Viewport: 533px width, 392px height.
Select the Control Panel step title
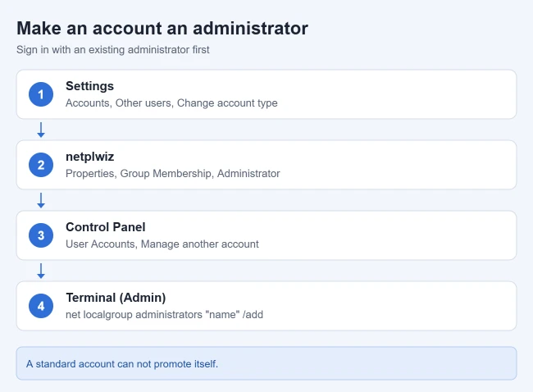coord(106,227)
